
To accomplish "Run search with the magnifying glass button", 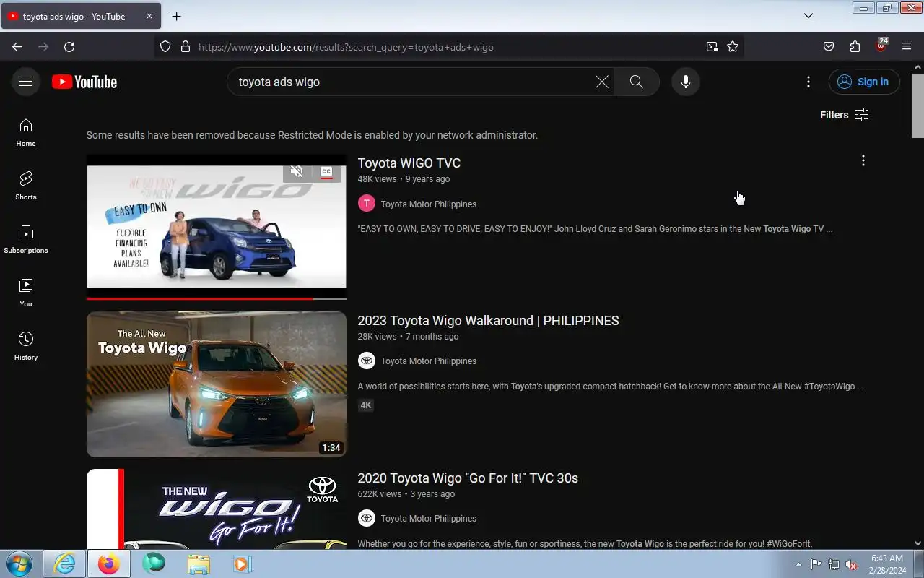I will [636, 82].
